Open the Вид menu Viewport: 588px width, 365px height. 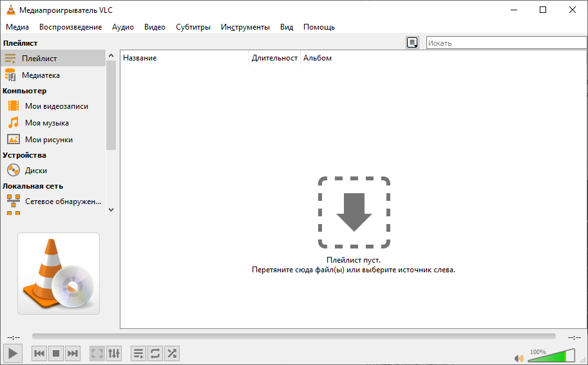coord(287,27)
